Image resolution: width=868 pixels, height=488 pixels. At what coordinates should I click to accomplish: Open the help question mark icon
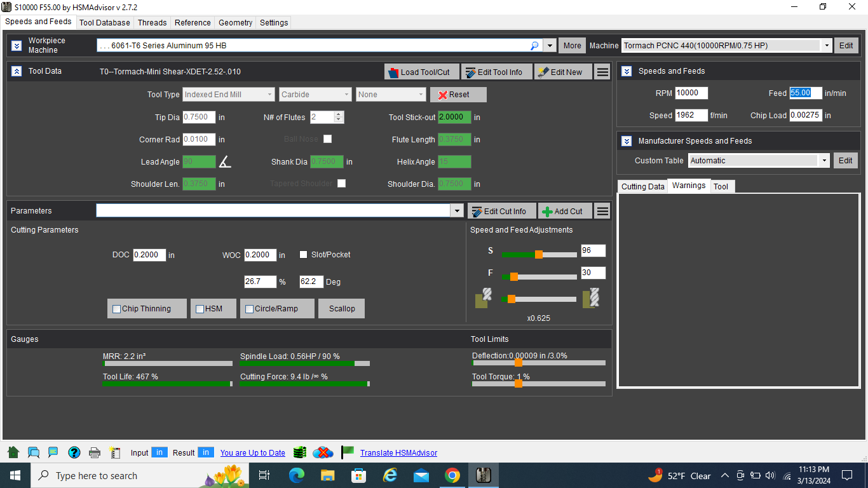(x=74, y=452)
